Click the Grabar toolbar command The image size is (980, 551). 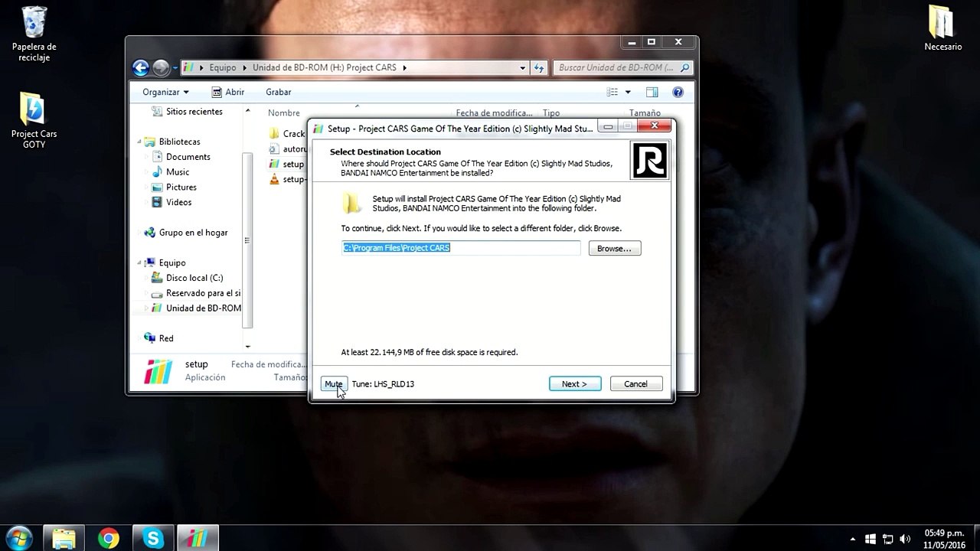279,92
